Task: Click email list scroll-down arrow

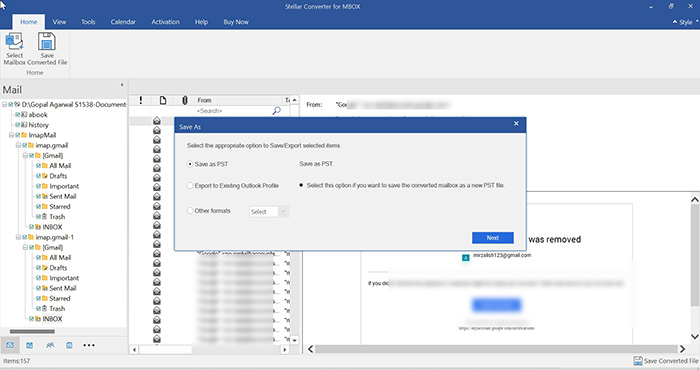Action: [294, 340]
